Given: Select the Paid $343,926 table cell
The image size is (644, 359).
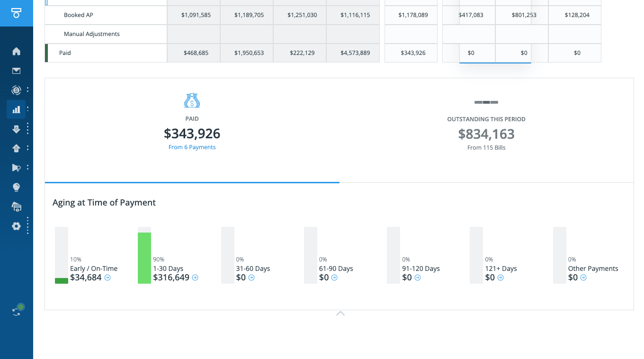Looking at the screenshot, I should click(411, 53).
